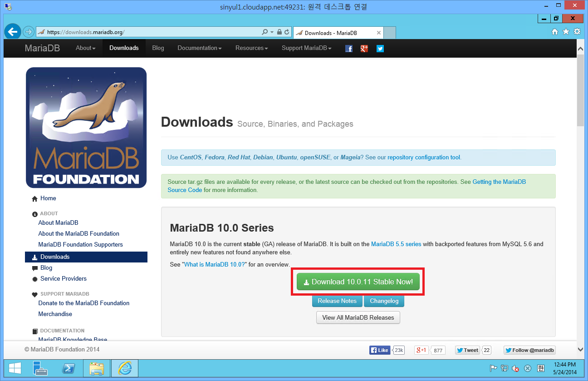Click the browser Forward arrow button

click(29, 32)
